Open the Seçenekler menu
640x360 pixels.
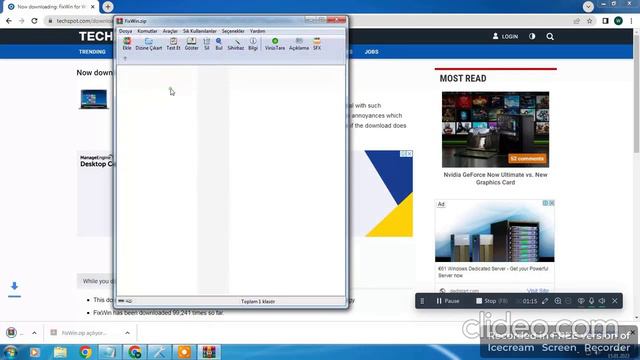click(233, 31)
